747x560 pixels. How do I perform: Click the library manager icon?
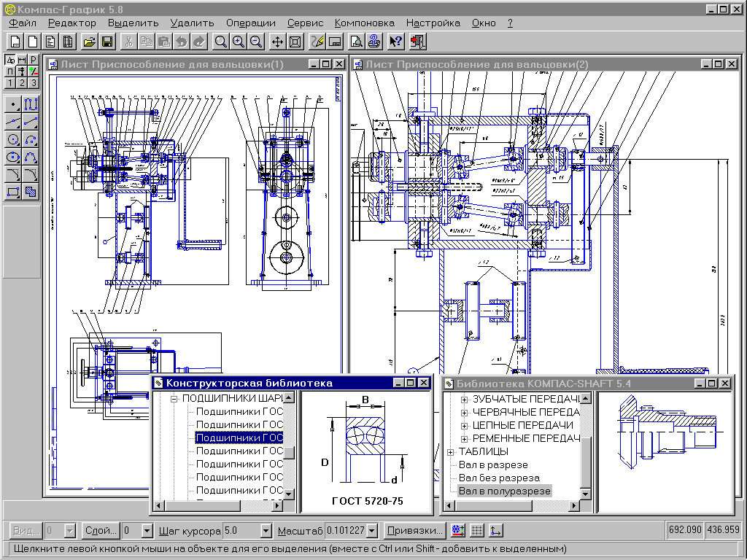(374, 42)
